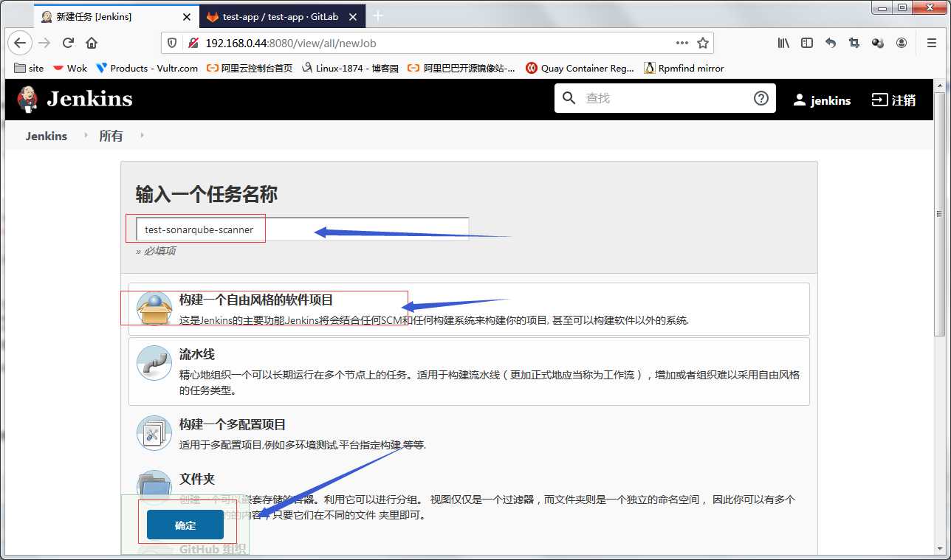Go forward with the browser forward arrow
Viewport: 951px width, 560px height.
[x=44, y=43]
